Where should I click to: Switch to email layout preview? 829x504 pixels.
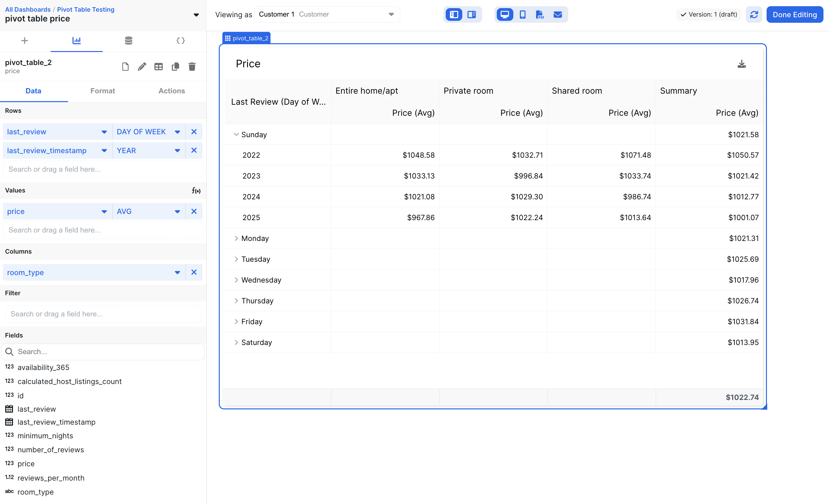pos(558,14)
